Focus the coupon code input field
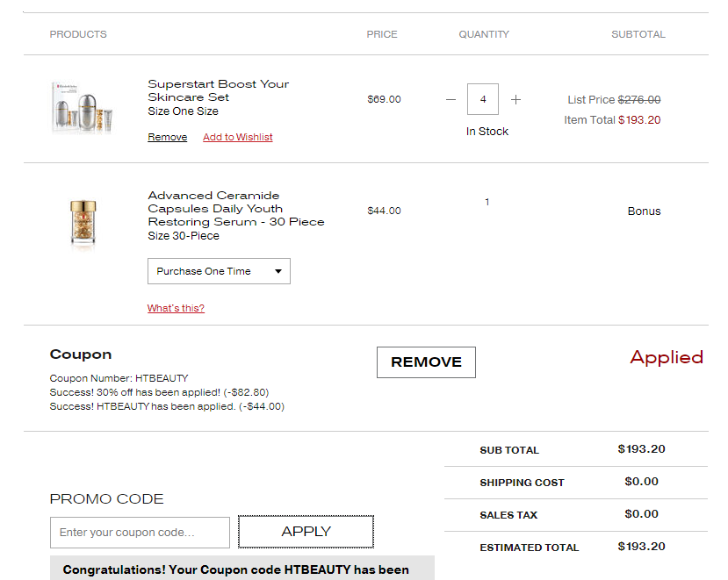Viewport: 728px width, 580px height. [140, 533]
